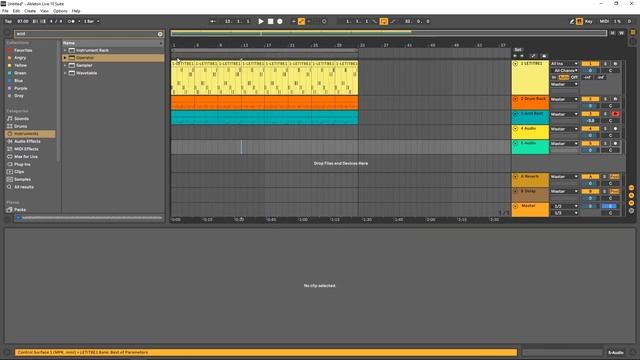Select the yellow LETITBE1 clip in arrangement
Image resolution: width=640 pixels, height=360 pixels.
point(264,78)
